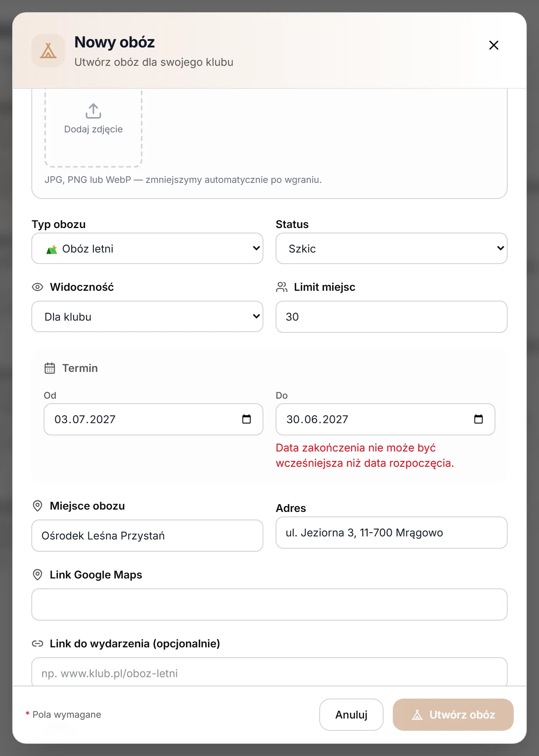Click the tent icon in the dialog header
This screenshot has height=756, width=539.
[48, 51]
